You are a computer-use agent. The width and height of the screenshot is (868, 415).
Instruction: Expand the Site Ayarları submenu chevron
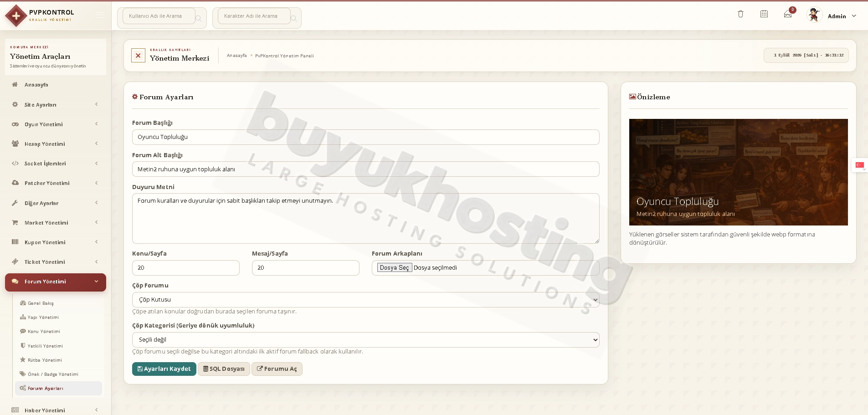pyautogui.click(x=97, y=104)
